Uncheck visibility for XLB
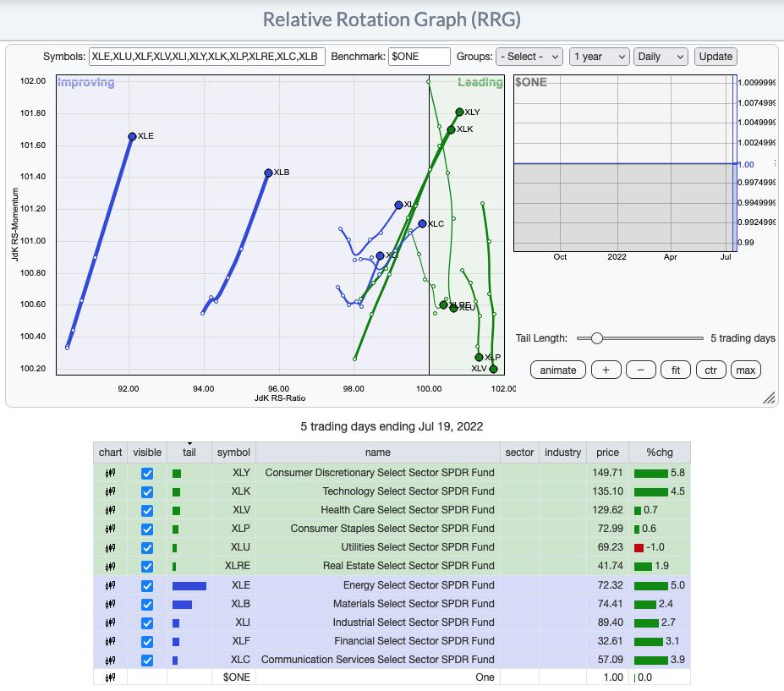Screen dimensions: 784x691 147,604
